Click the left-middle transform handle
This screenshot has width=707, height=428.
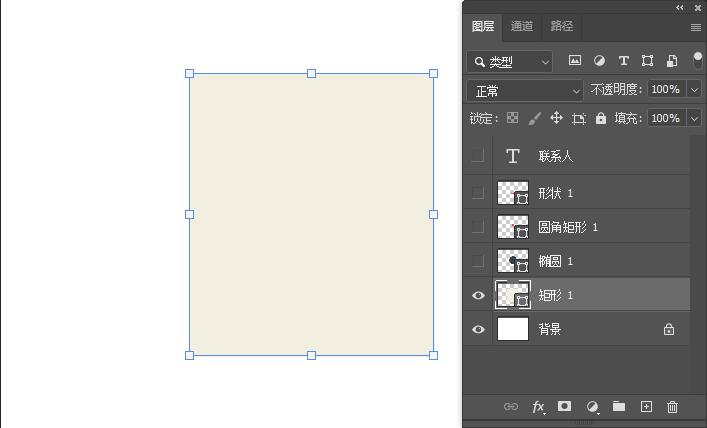[189, 214]
